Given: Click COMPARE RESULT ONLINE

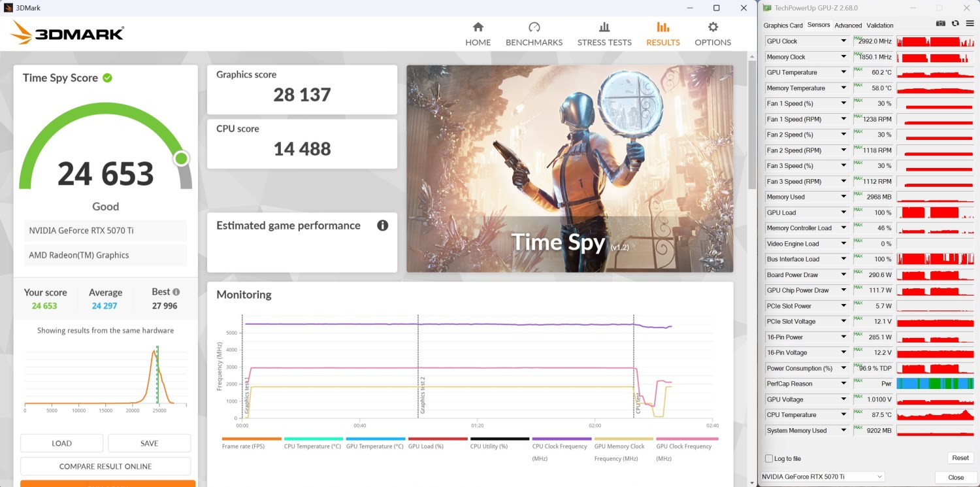Looking at the screenshot, I should pos(105,466).
